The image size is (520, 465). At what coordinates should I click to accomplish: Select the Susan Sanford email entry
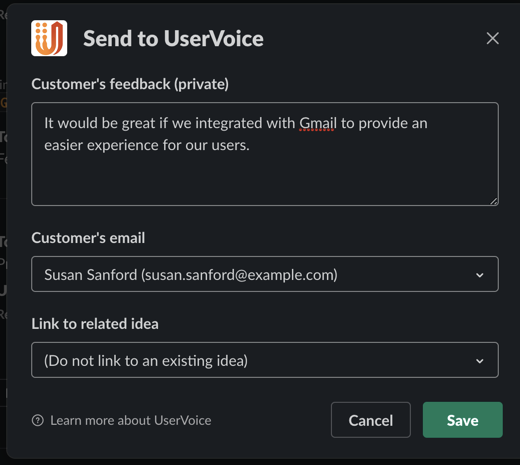coord(191,275)
